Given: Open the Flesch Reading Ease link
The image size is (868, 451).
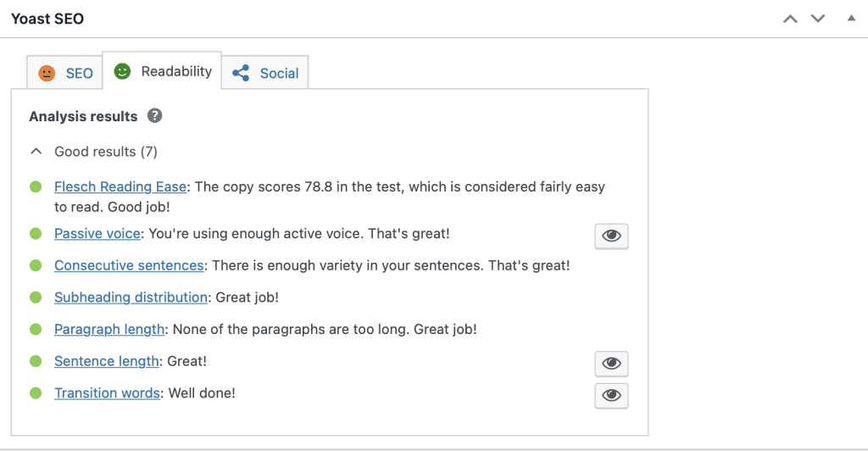Looking at the screenshot, I should [120, 187].
